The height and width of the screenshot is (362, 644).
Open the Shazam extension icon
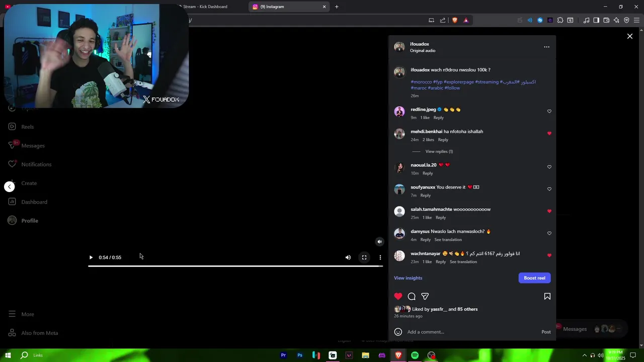tap(540, 20)
